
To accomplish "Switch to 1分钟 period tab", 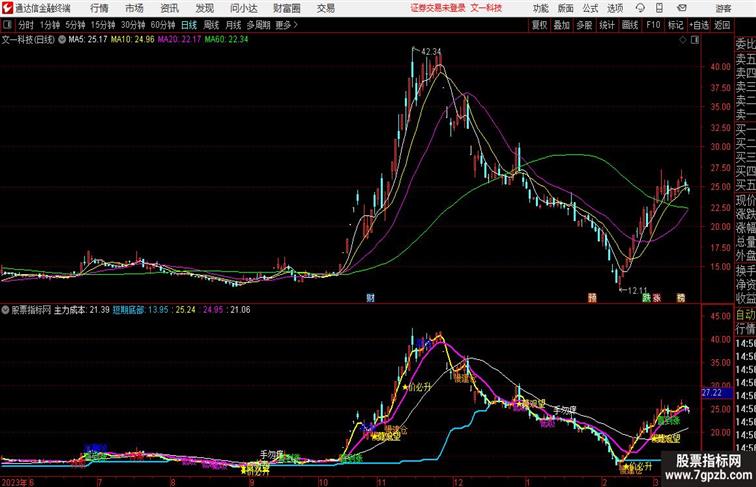I will (50, 25).
